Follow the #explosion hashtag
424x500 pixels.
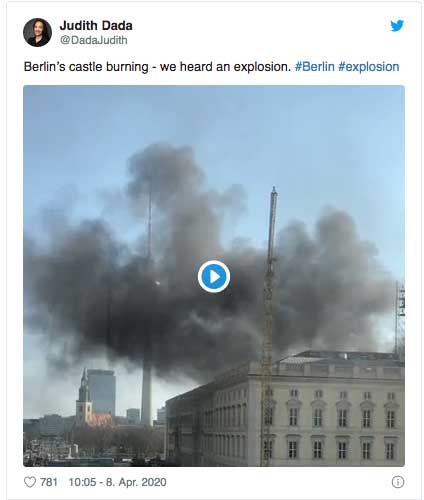[369, 67]
